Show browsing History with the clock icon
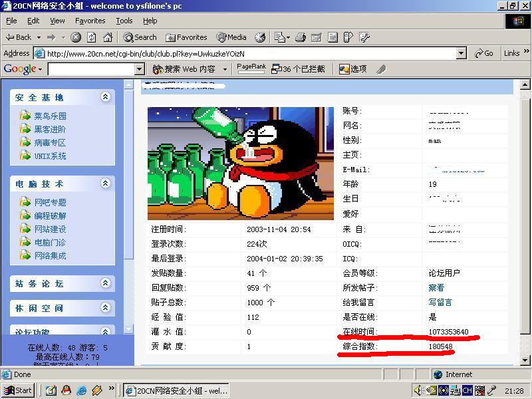532x399 pixels. [260, 37]
